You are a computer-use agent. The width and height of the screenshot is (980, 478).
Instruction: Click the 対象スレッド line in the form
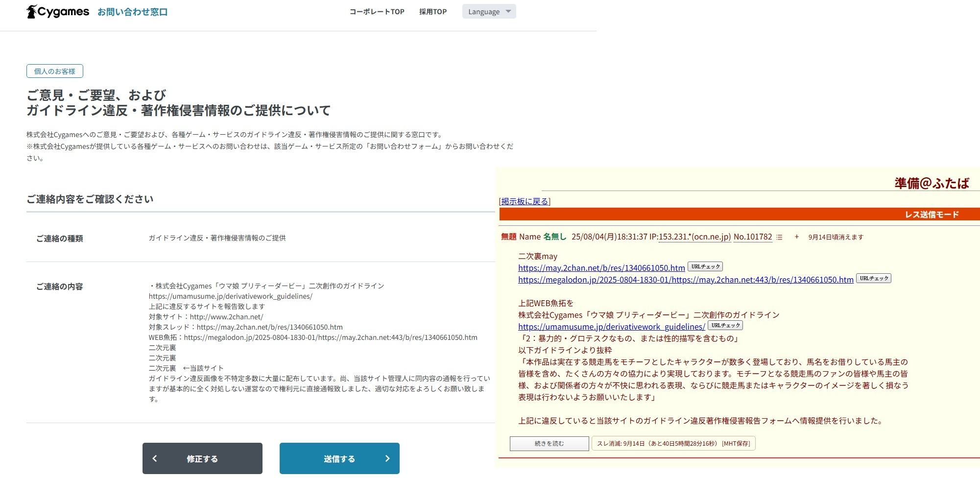point(246,327)
